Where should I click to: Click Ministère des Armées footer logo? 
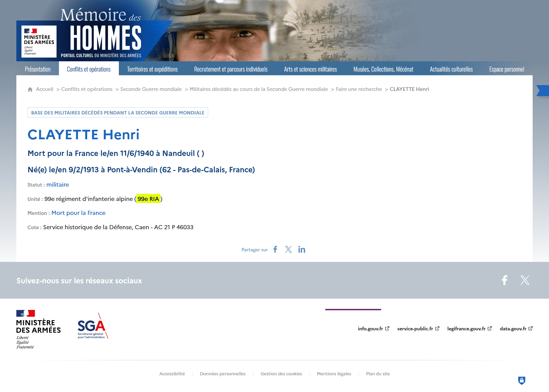click(38, 329)
